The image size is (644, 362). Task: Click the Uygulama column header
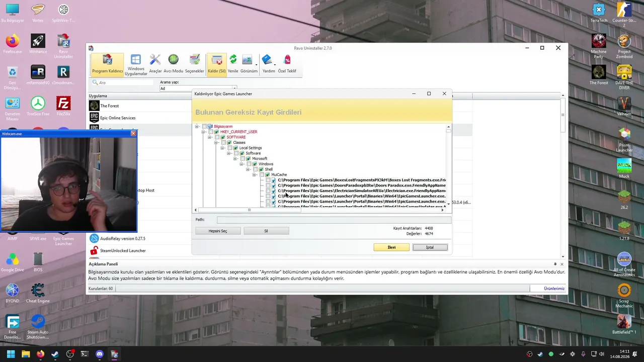coord(140,96)
